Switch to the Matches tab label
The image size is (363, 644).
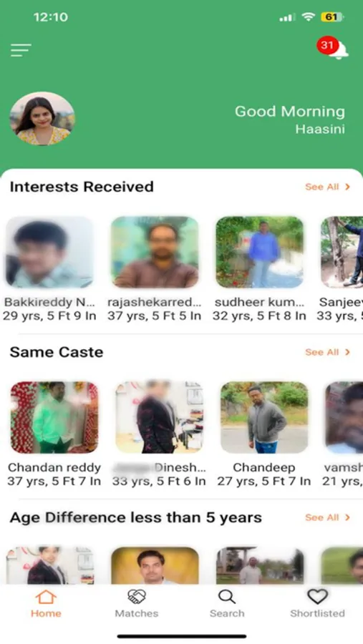tap(137, 613)
